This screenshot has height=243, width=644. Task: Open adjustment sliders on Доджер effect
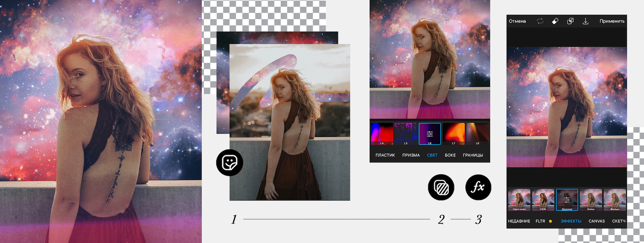(567, 200)
